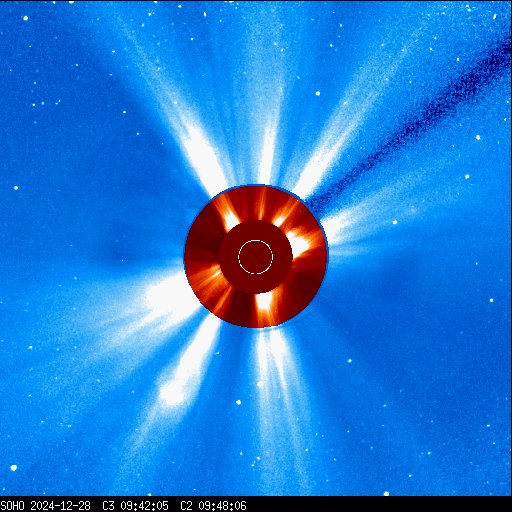Click the bright star in the lower-left corner
Image resolution: width=512 pixels, height=512 pixels.
tap(14, 468)
